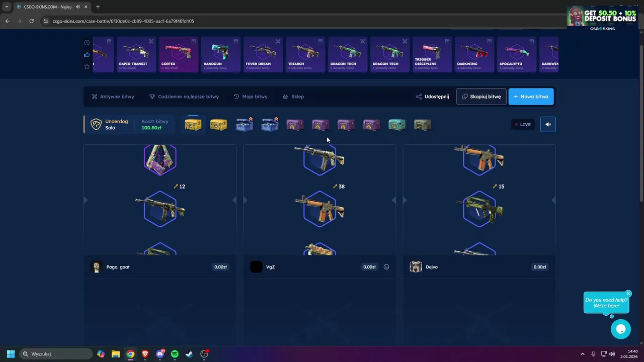Click the Wyszukaj taskbar search box
This screenshot has height=362, width=644.
56,354
